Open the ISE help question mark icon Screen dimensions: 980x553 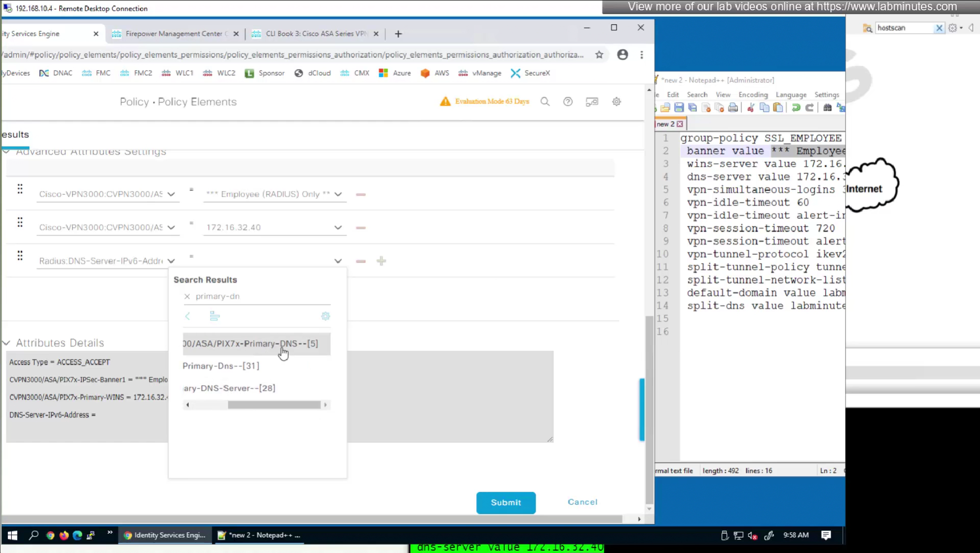[x=568, y=102]
